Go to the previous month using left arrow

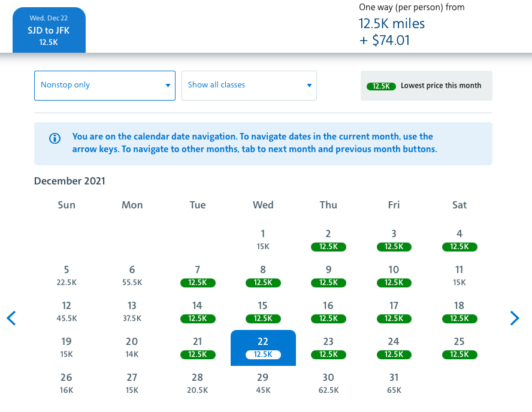[x=11, y=318]
